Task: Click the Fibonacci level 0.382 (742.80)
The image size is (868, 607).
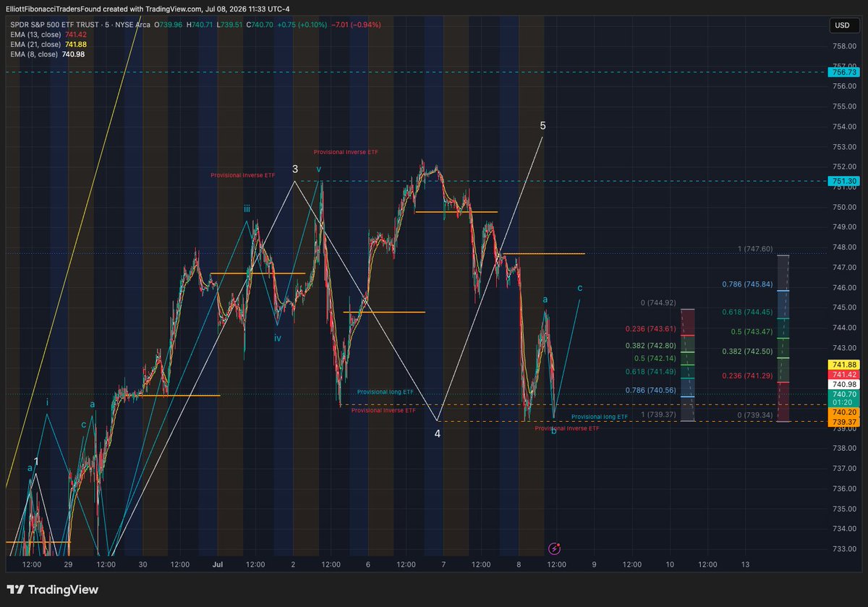Action: tap(650, 346)
